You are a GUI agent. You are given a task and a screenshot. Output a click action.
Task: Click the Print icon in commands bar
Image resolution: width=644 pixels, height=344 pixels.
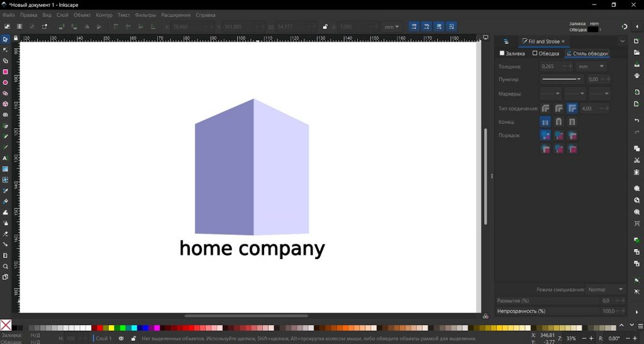[636, 75]
